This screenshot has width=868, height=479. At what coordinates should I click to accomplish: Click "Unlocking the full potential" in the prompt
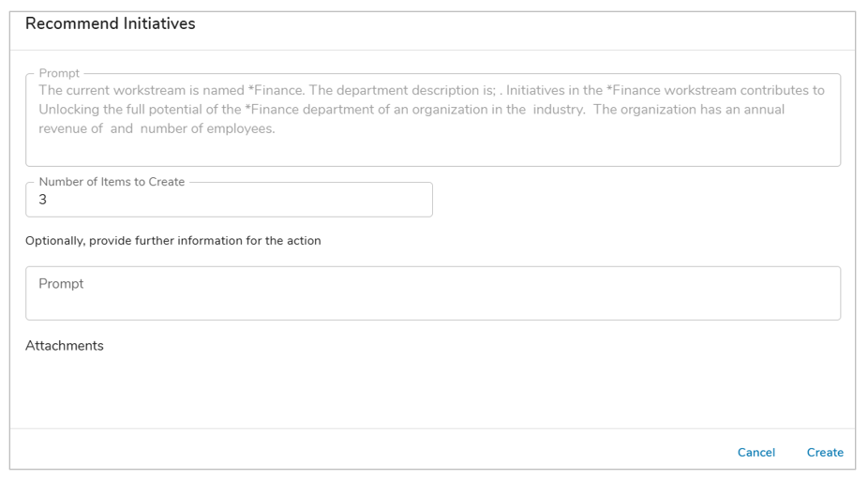[x=129, y=110]
